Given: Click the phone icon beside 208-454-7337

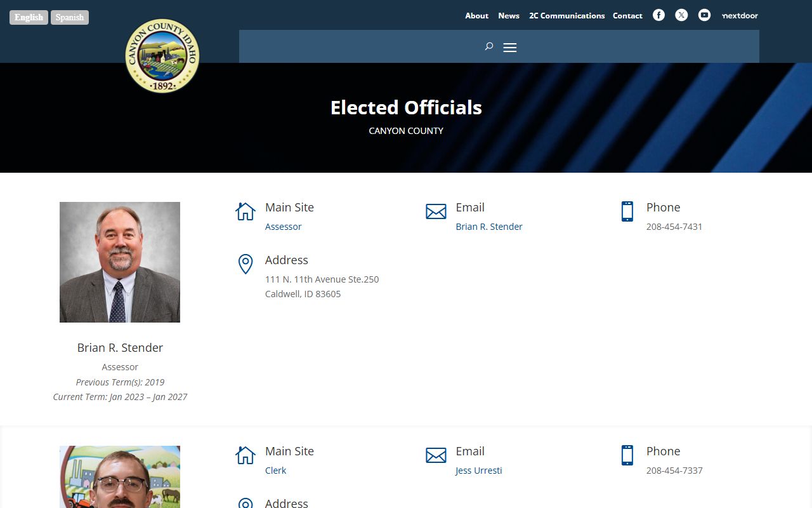Looking at the screenshot, I should pyautogui.click(x=627, y=455).
